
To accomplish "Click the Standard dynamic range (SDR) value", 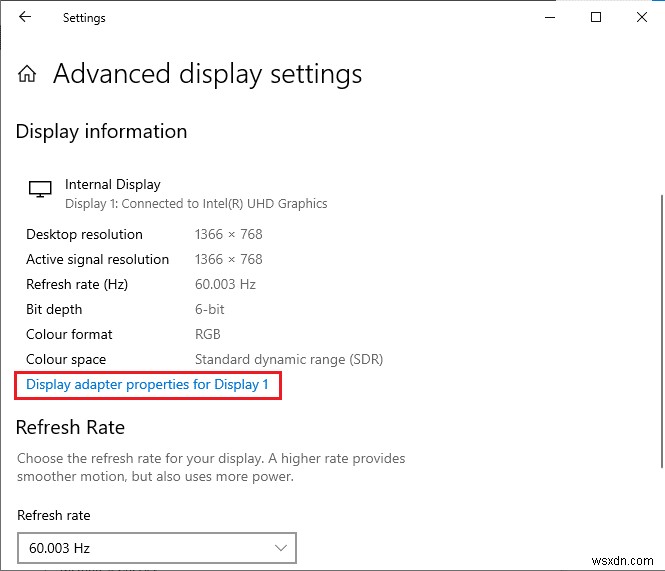I will (x=288, y=359).
